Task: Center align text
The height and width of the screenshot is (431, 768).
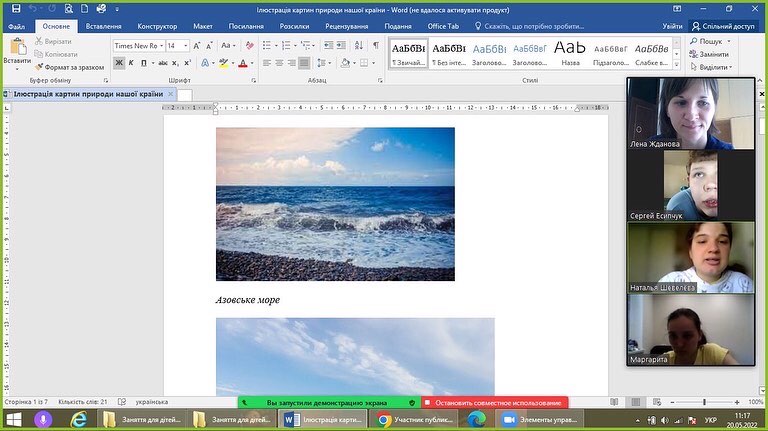Action: (279, 63)
